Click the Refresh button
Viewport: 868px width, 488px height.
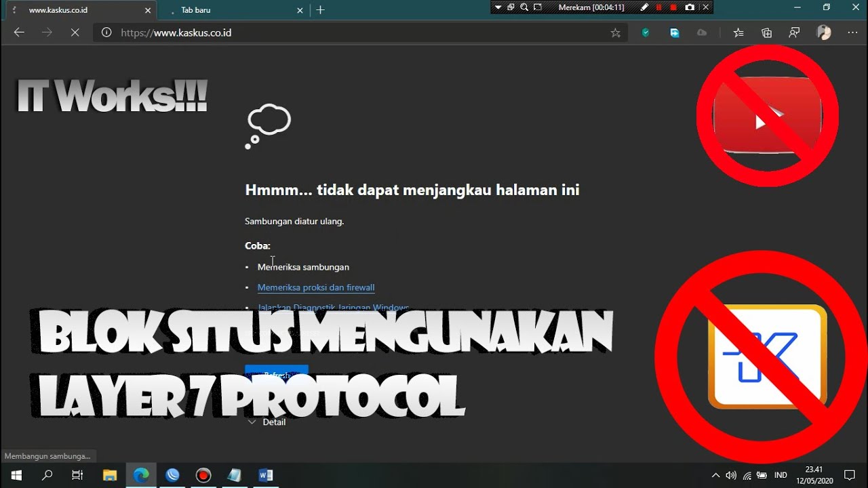pyautogui.click(x=277, y=374)
